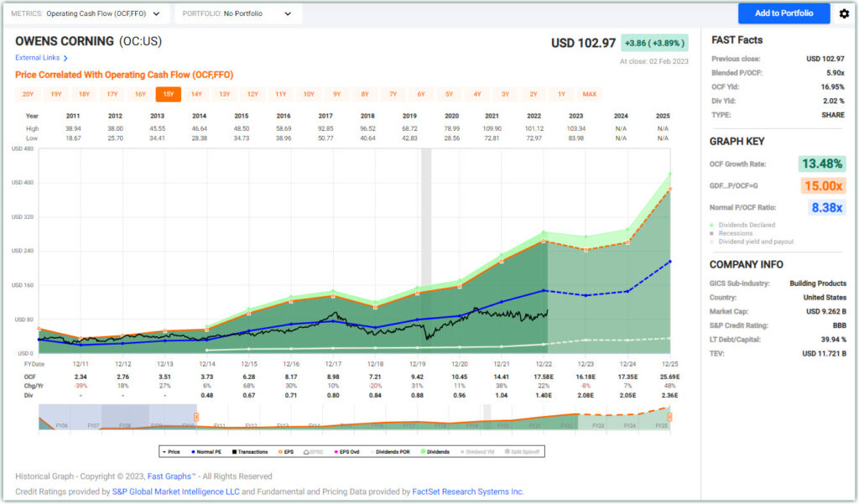The height and width of the screenshot is (504, 859).
Task: Toggle the greyed Dividend Yld legend item
Action: point(477,452)
